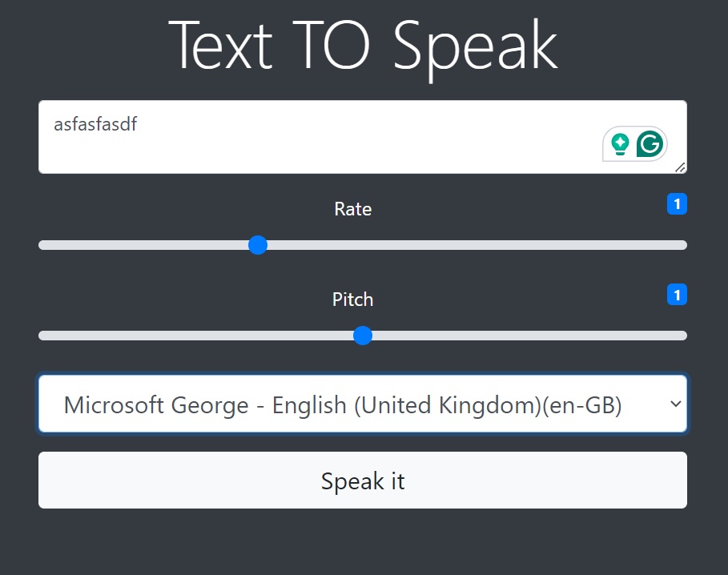This screenshot has height=575, width=728.
Task: Click the Pitch slider track to raise pitch
Action: (x=521, y=336)
